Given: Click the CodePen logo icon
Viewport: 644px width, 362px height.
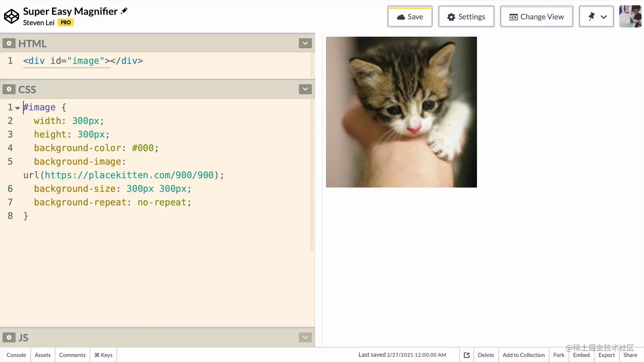Looking at the screenshot, I should [11, 17].
